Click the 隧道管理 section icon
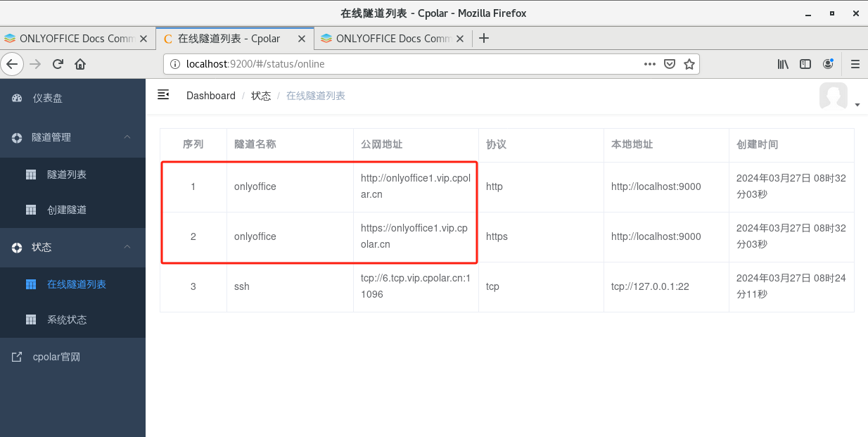The height and width of the screenshot is (437, 868). click(17, 137)
